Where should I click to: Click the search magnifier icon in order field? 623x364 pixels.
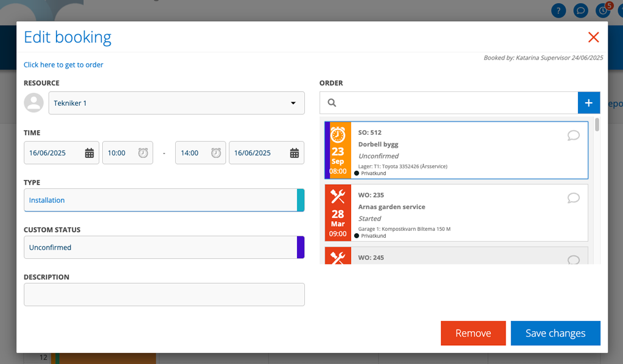coord(332,103)
